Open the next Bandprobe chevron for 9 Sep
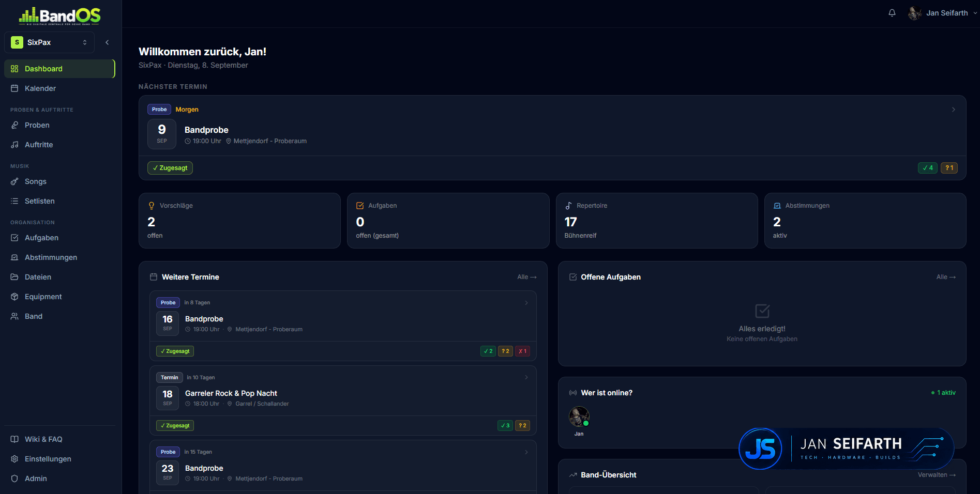The height and width of the screenshot is (494, 980). point(954,110)
